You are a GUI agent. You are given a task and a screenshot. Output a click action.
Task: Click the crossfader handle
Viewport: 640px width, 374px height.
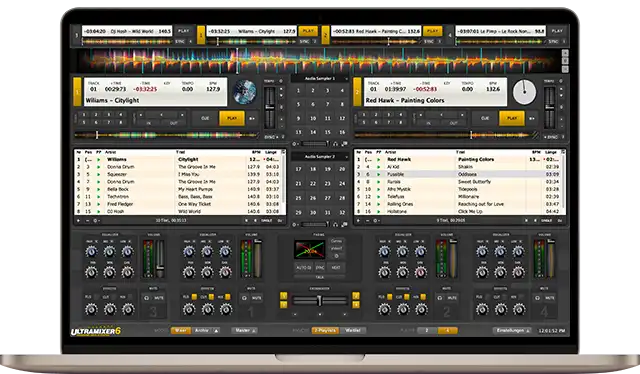coord(320,301)
